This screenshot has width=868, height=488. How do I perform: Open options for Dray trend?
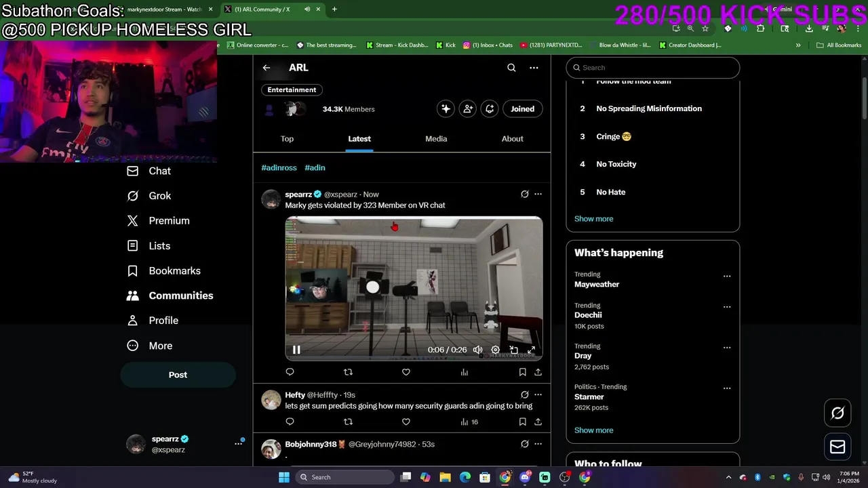tap(727, 347)
